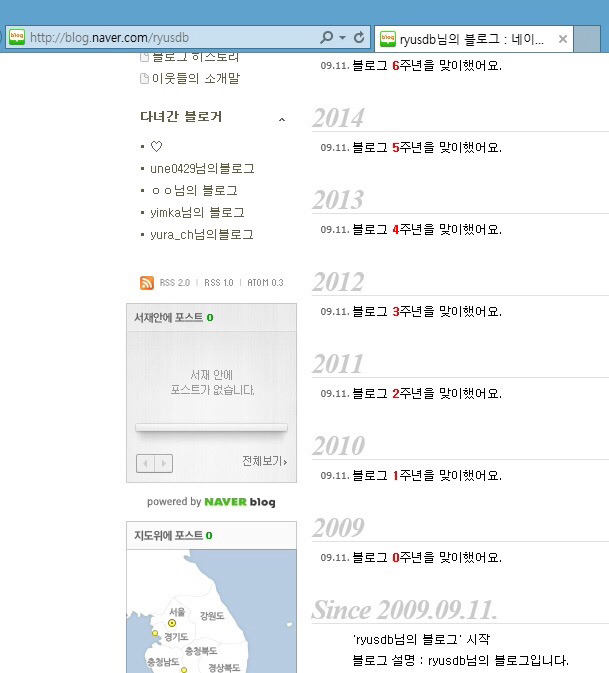Click the refresh icon in address bar
The image size is (609, 673).
tap(359, 37)
